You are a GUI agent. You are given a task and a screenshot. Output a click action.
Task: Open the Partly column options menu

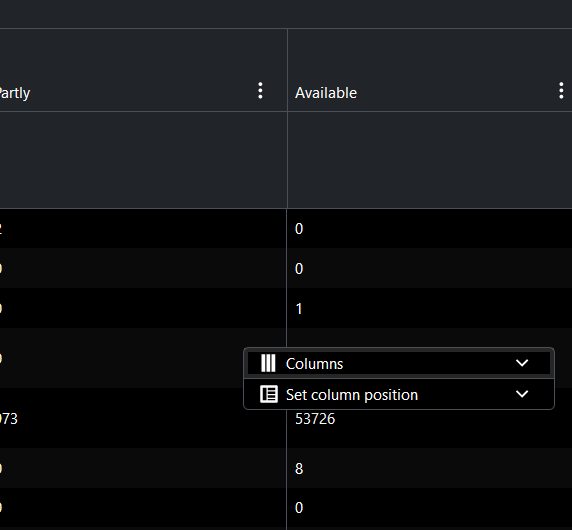tap(260, 90)
